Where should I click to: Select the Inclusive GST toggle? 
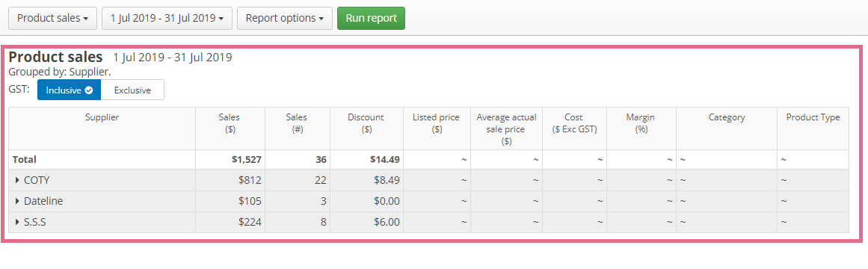pos(70,90)
